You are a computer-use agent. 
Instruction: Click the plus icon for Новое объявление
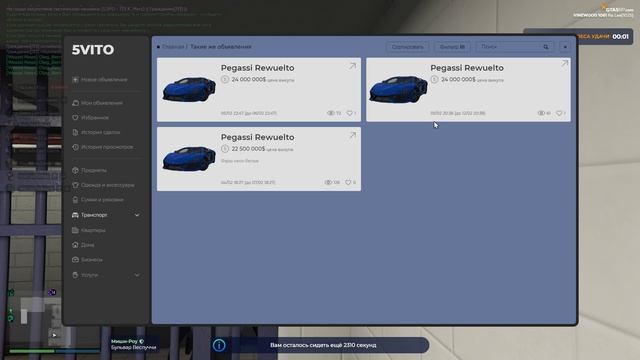[75, 80]
